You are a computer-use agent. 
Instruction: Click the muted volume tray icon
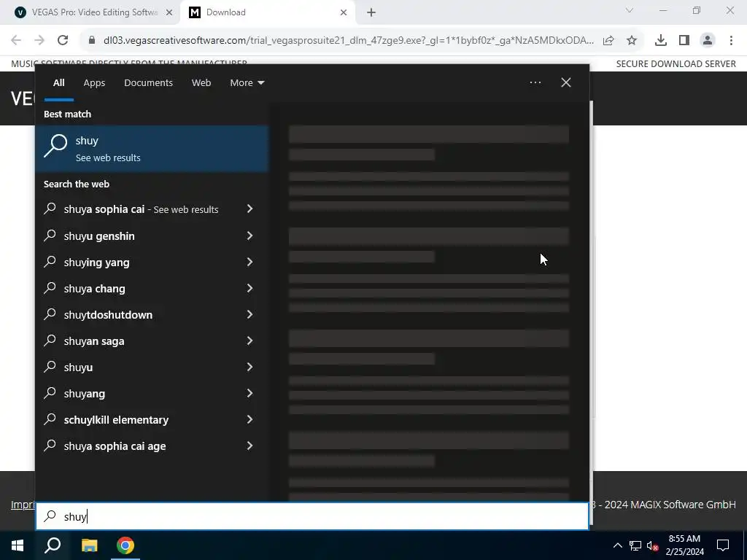pyautogui.click(x=652, y=545)
